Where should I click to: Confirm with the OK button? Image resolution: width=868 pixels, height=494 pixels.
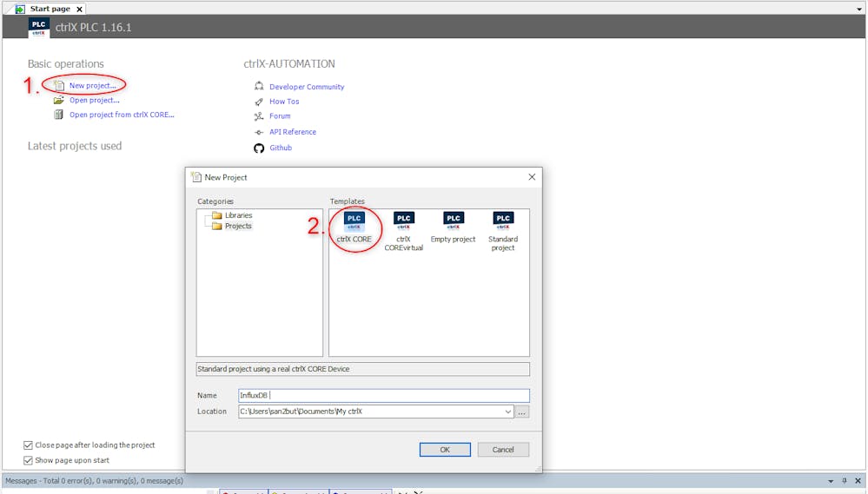tap(445, 450)
